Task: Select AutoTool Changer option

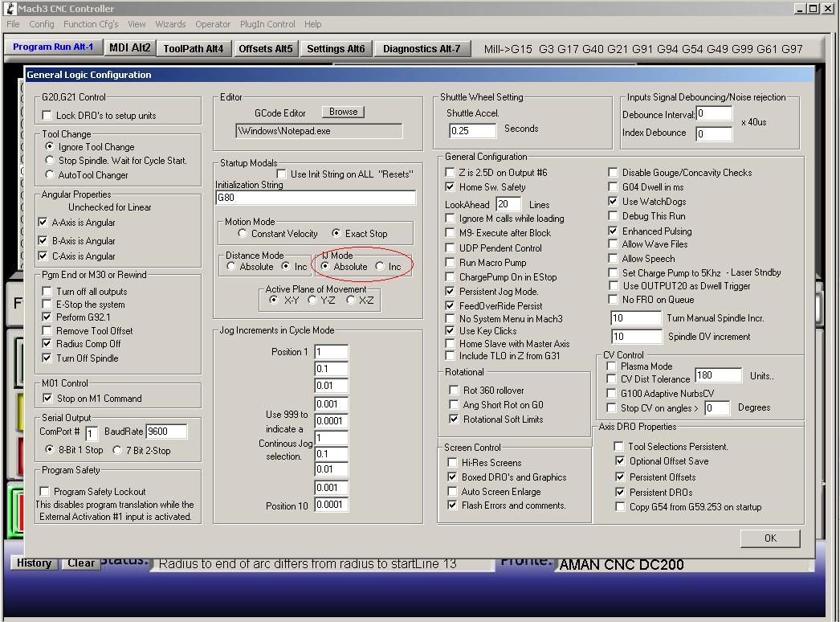Action: tap(50, 174)
